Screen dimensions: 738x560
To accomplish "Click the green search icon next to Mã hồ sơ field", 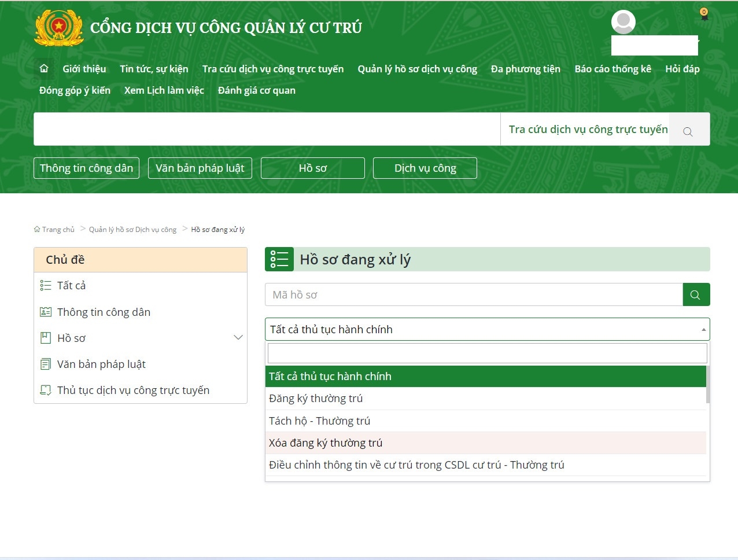I will pyautogui.click(x=696, y=294).
